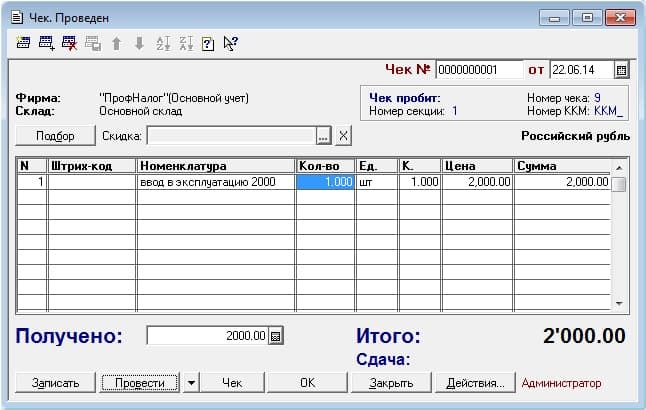This screenshot has height=410, width=646.
Task: Click the total 2'000.00 value
Action: point(584,336)
